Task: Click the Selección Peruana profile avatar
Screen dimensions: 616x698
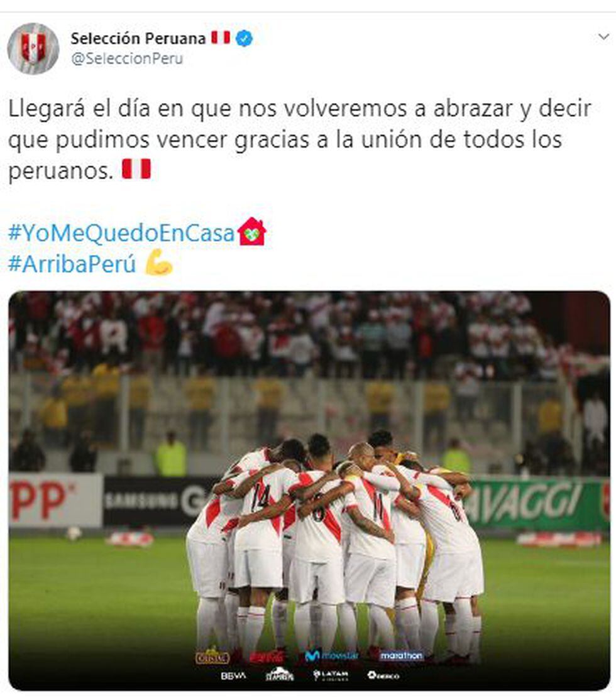Action: 33,48
